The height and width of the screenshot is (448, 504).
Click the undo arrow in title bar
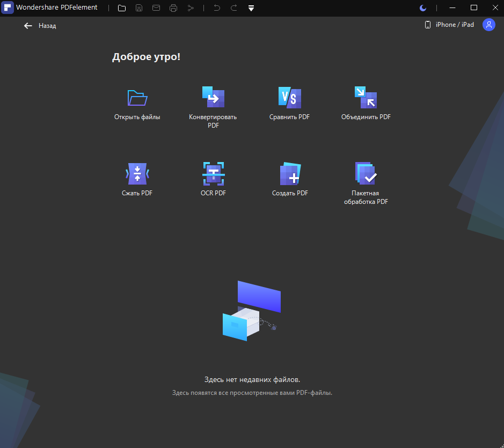pyautogui.click(x=217, y=8)
